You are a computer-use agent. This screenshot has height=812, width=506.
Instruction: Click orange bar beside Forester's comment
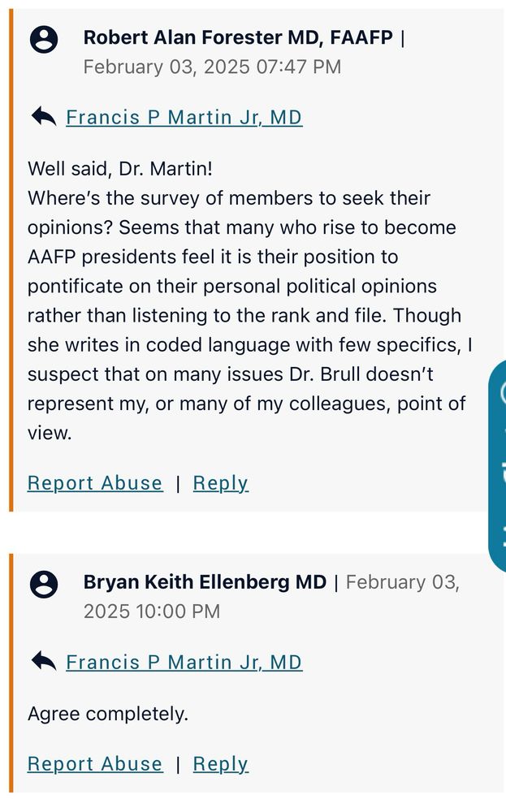pyautogui.click(x=11, y=260)
